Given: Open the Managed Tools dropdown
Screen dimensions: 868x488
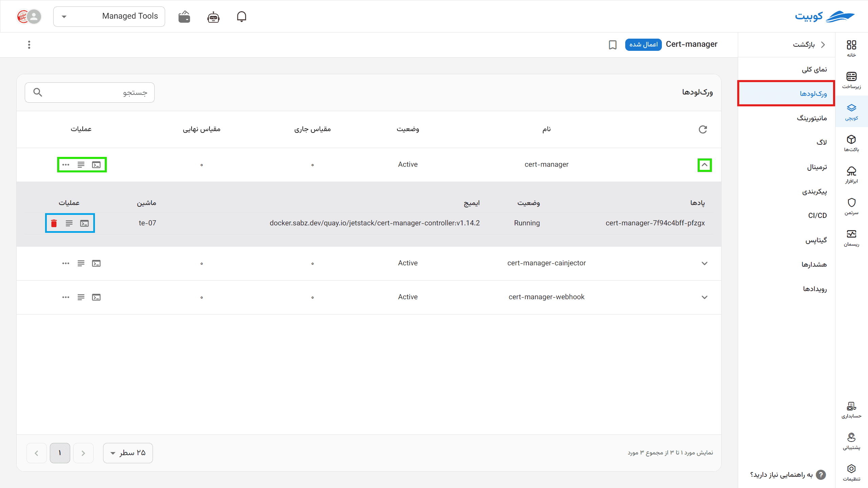Looking at the screenshot, I should pos(109,16).
